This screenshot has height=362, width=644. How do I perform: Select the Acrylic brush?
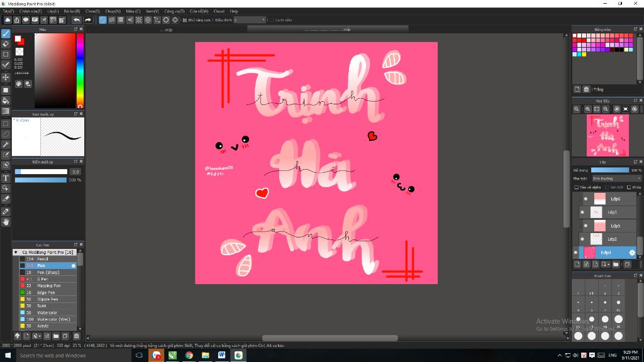pos(48,326)
